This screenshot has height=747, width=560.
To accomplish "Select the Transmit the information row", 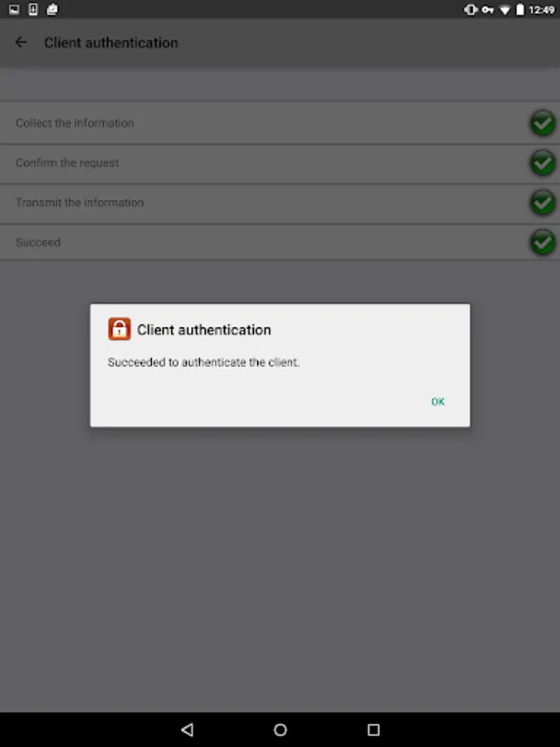I will (x=280, y=203).
